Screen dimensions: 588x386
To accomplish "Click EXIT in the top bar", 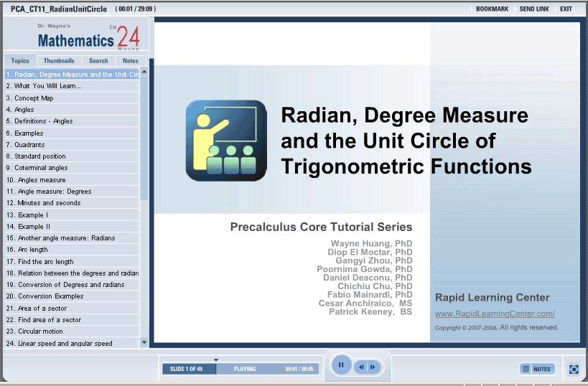I will [566, 9].
